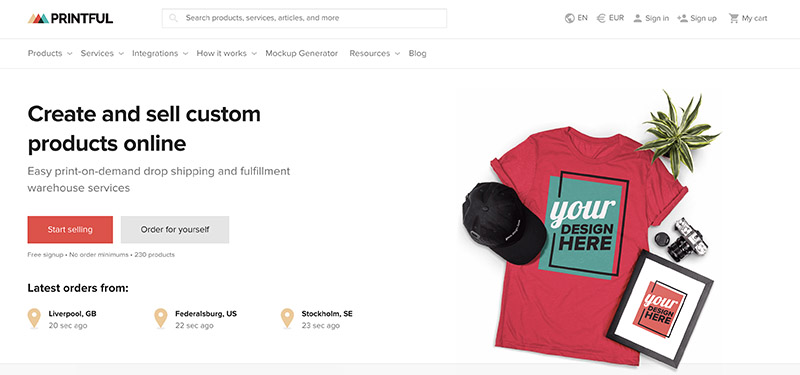This screenshot has height=375, width=800.
Task: Click the Sign up add-person icon
Action: pyautogui.click(x=682, y=18)
